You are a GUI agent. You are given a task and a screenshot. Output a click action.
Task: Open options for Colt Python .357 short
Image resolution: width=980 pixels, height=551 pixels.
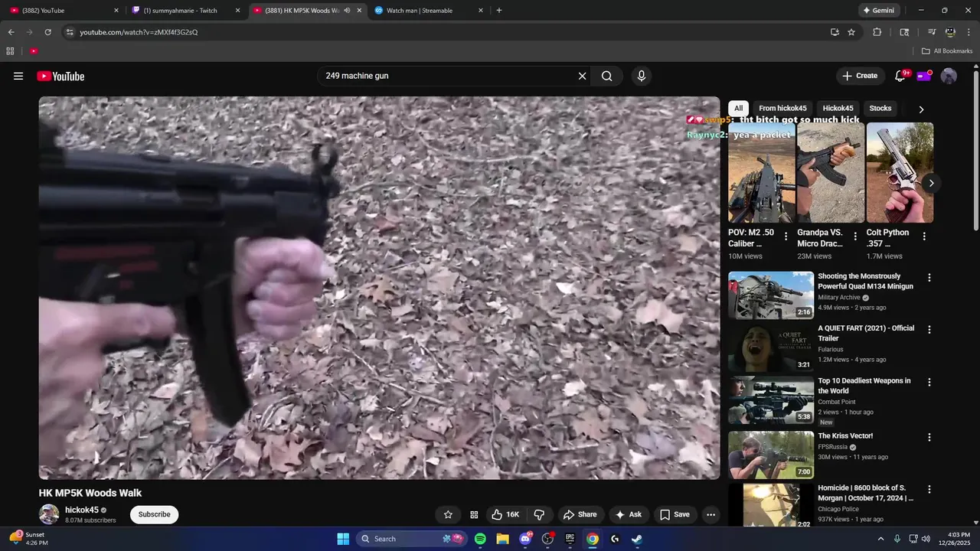pos(924,236)
